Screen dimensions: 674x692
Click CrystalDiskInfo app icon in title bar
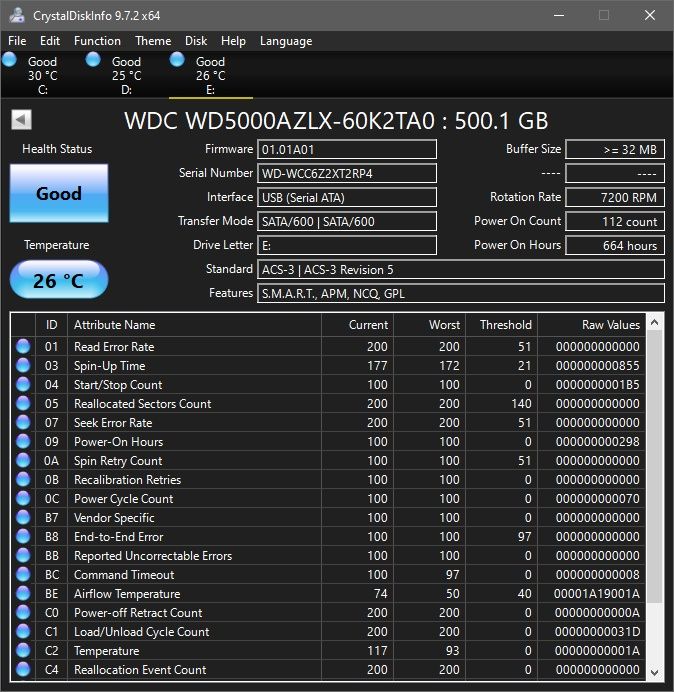coord(15,16)
